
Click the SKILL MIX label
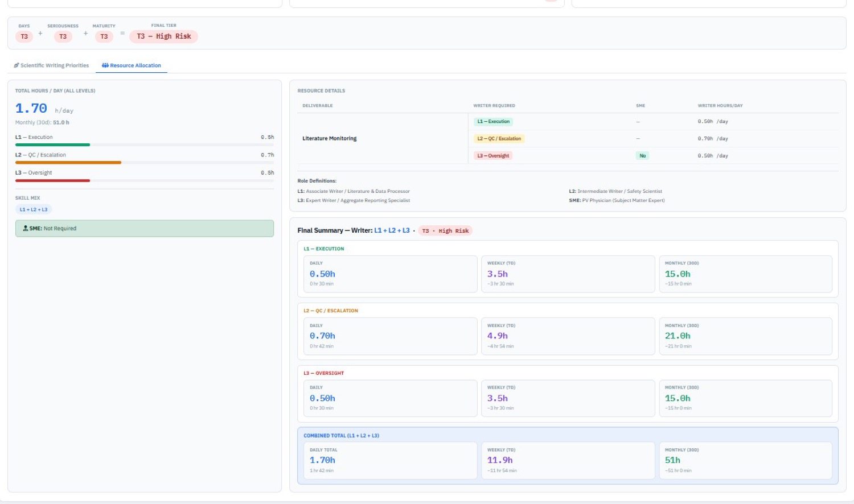28,198
